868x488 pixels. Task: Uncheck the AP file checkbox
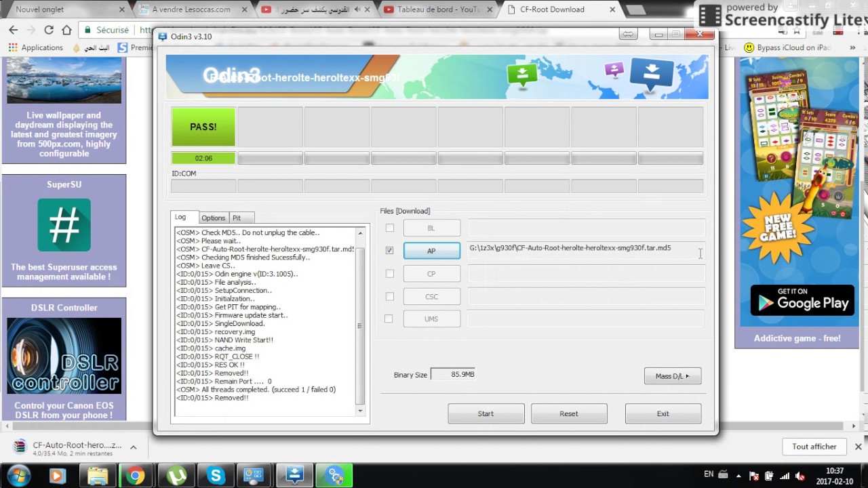tap(389, 250)
